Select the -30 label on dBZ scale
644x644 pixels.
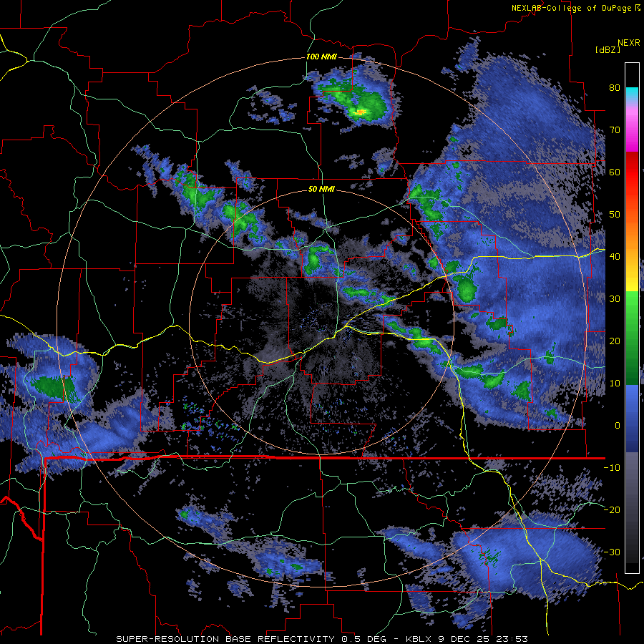(612, 552)
